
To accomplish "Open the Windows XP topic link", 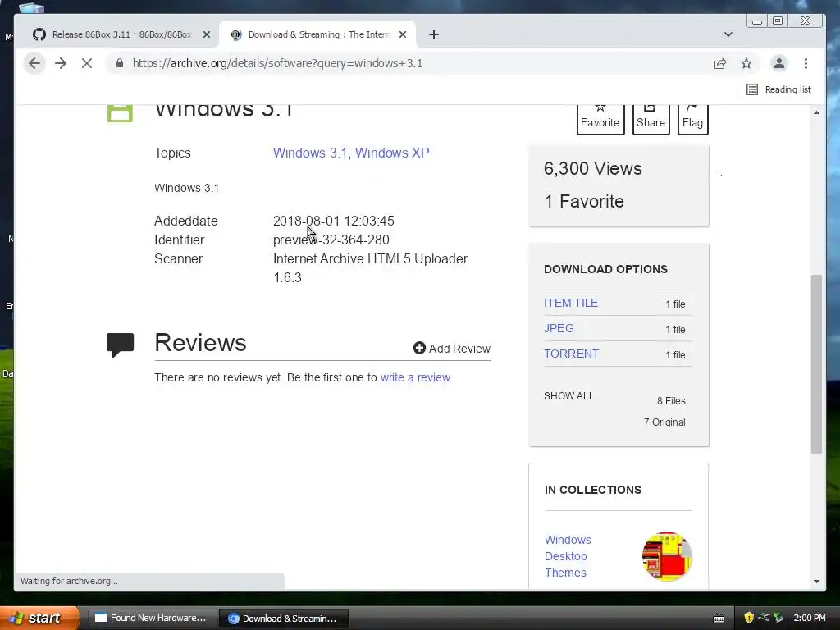I will (x=392, y=153).
